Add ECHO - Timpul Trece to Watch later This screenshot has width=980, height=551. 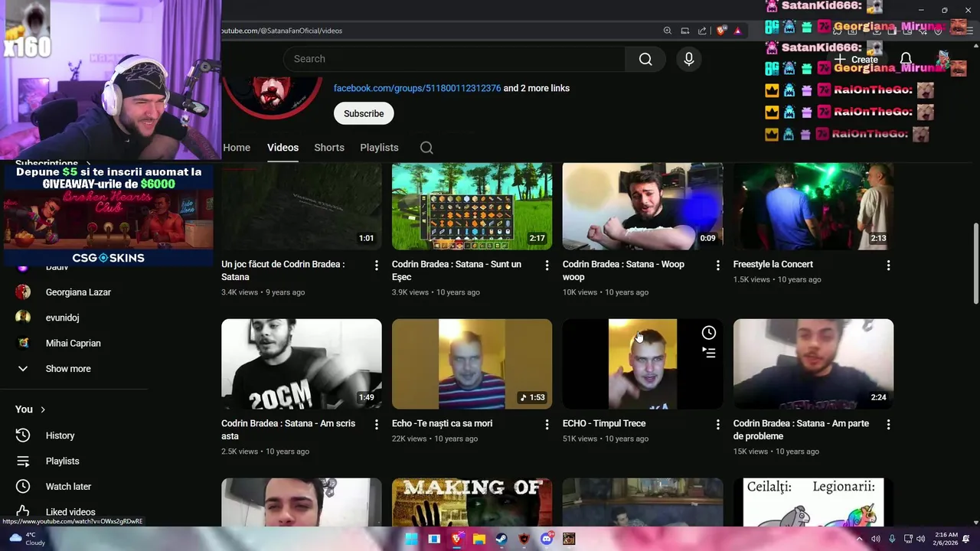pyautogui.click(x=709, y=332)
